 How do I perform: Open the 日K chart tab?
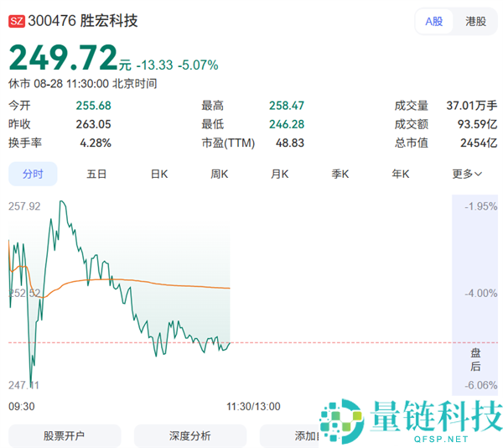(159, 174)
